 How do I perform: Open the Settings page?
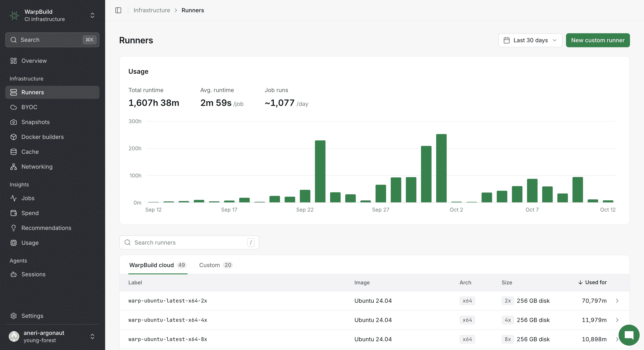52,316
